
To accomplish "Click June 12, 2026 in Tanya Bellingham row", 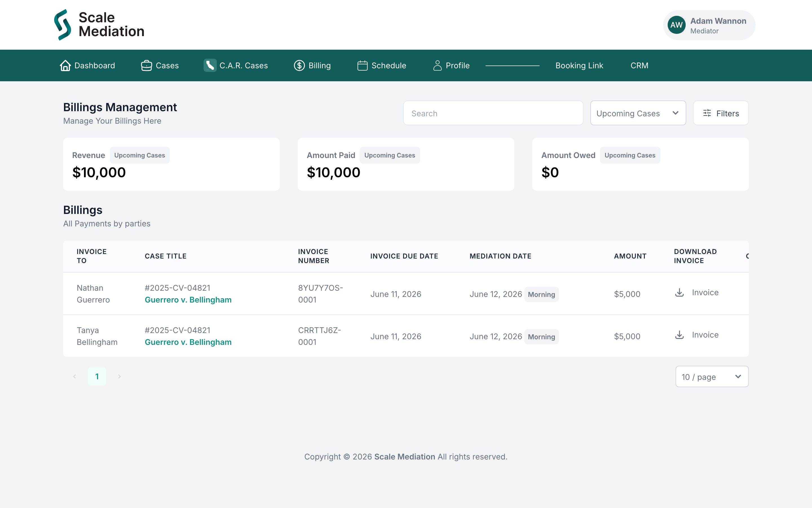I will click(496, 336).
